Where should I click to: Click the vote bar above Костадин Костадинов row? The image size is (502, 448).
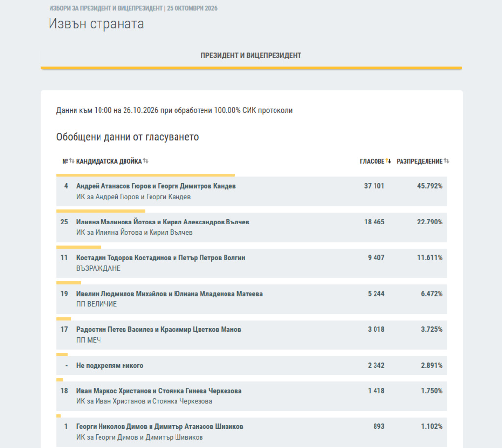[79, 247]
